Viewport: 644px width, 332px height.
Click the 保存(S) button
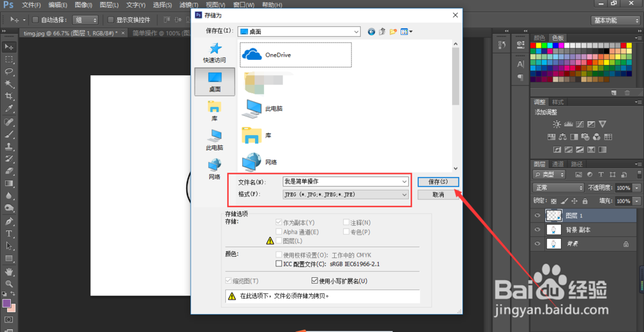(x=438, y=181)
